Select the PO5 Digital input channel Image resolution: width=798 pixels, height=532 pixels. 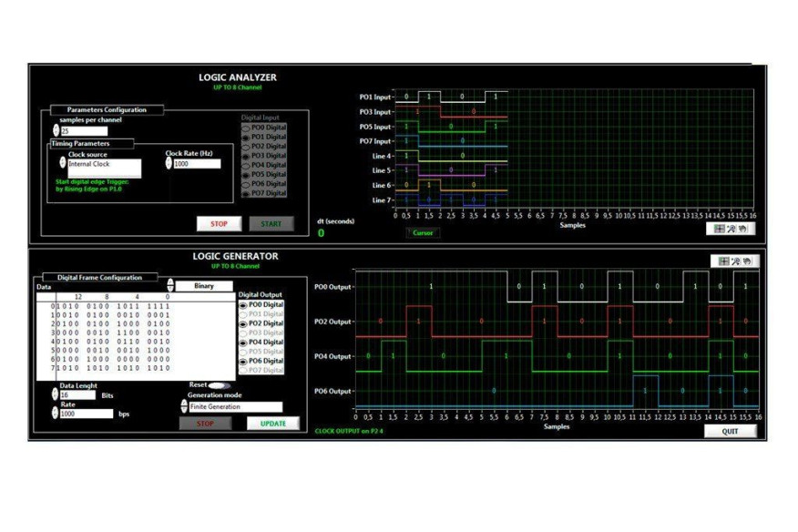tap(245, 175)
